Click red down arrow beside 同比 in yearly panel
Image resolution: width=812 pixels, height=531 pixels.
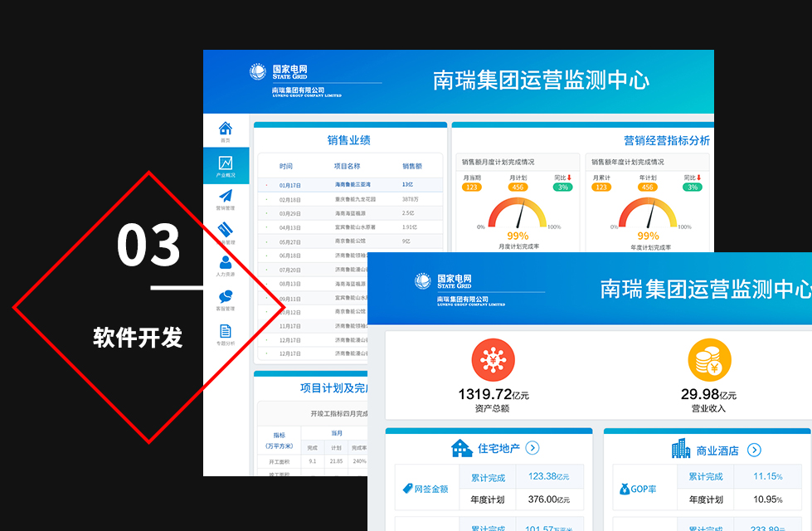(699, 178)
